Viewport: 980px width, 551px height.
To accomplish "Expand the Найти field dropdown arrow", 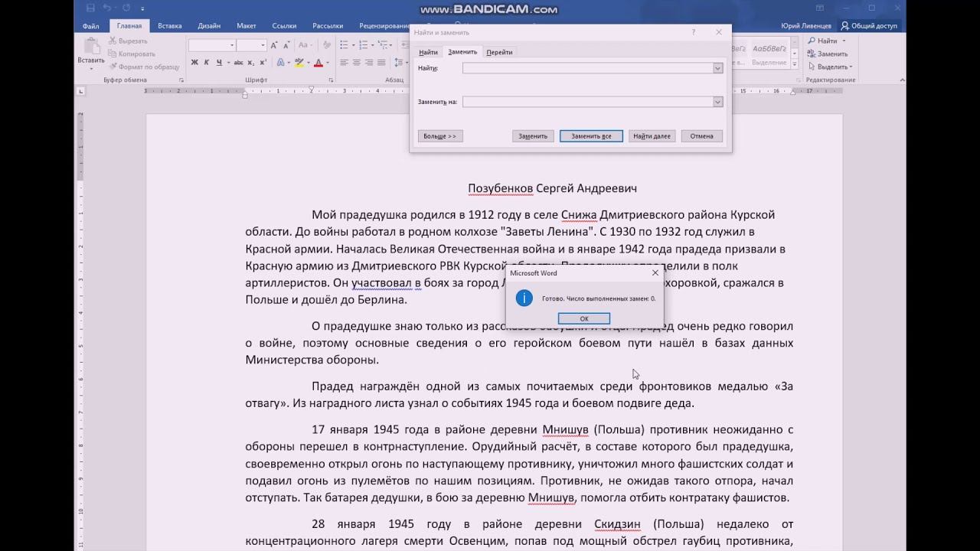I will click(x=717, y=68).
